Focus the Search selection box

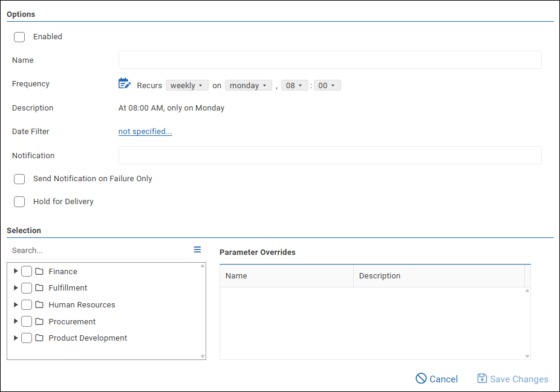point(97,250)
